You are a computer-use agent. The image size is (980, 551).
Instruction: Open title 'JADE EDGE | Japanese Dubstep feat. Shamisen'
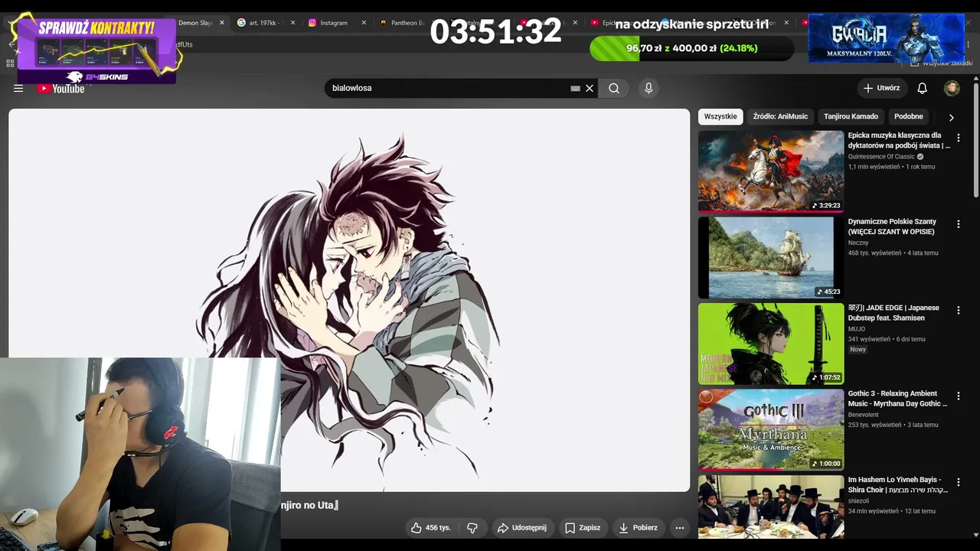893,312
